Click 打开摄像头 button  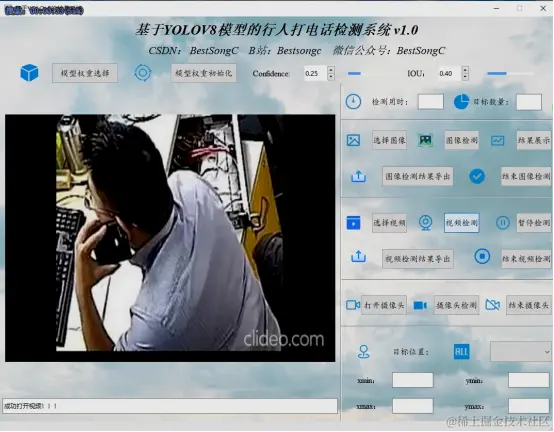click(x=384, y=305)
